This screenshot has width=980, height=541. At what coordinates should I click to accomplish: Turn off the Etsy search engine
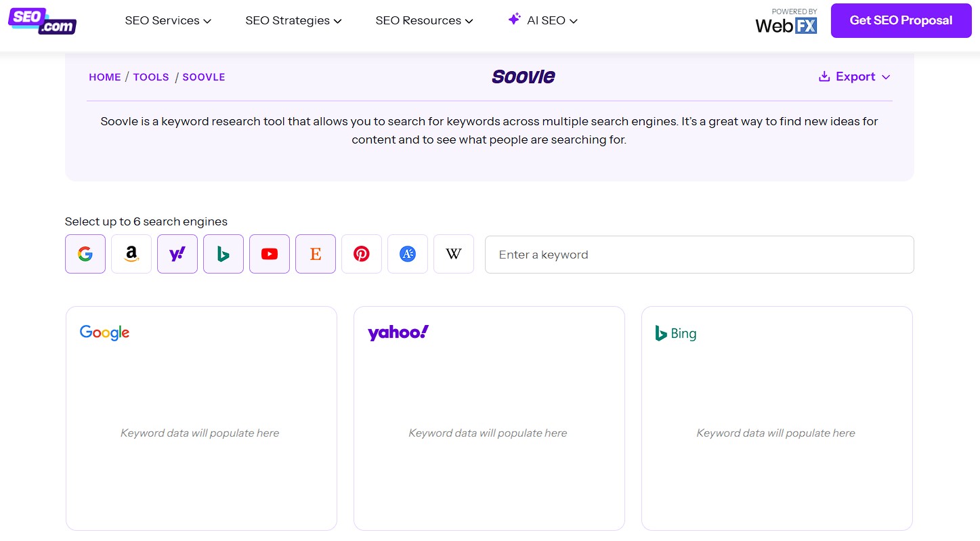point(316,254)
